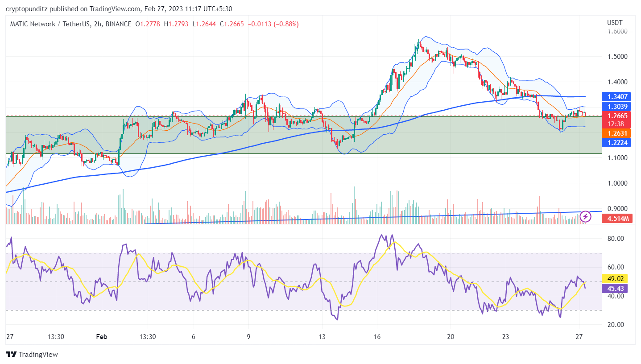Click the low value L1.2644
The image size is (641, 364).
[203, 24]
